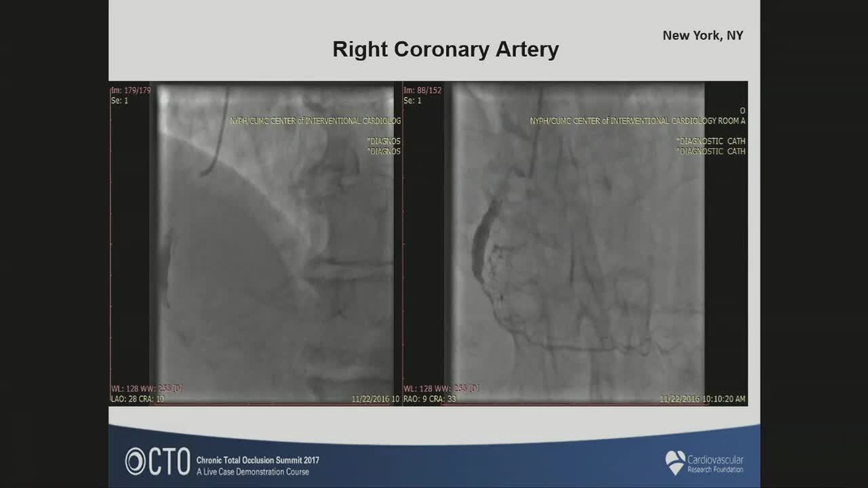Click the "Im: 179/179" frame counter
Screen dimensions: 868x488
pyautogui.click(x=130, y=90)
